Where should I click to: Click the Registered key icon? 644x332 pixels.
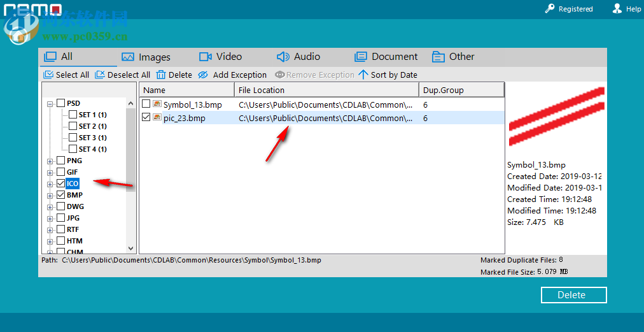[x=550, y=9]
